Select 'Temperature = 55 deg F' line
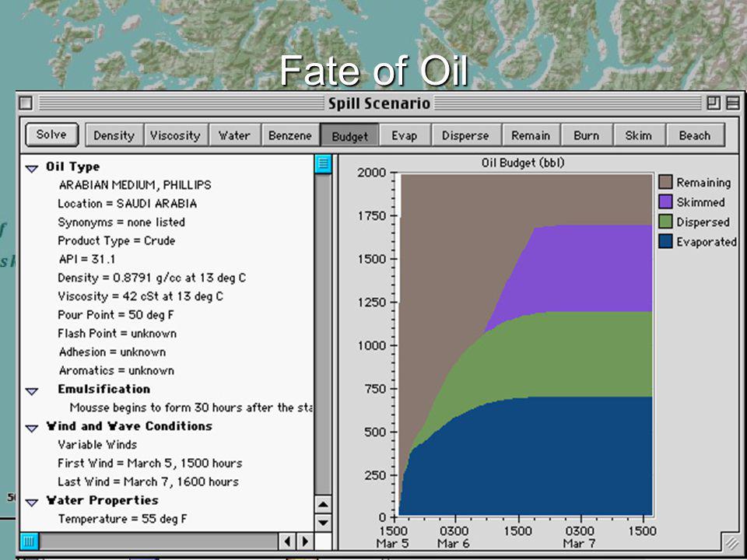The width and height of the screenshot is (747, 560). pos(122,519)
